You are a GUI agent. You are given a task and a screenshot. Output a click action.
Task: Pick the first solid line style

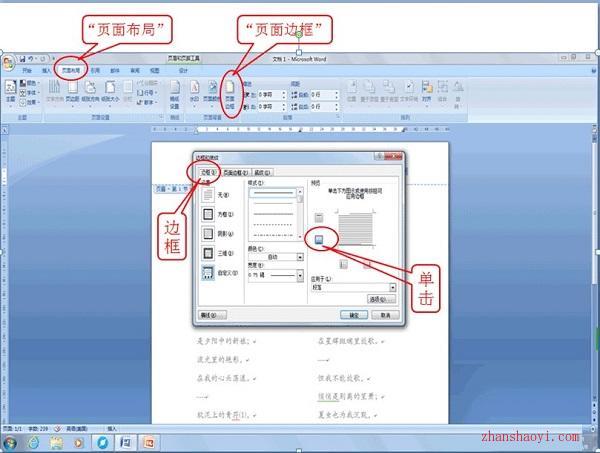tap(273, 193)
